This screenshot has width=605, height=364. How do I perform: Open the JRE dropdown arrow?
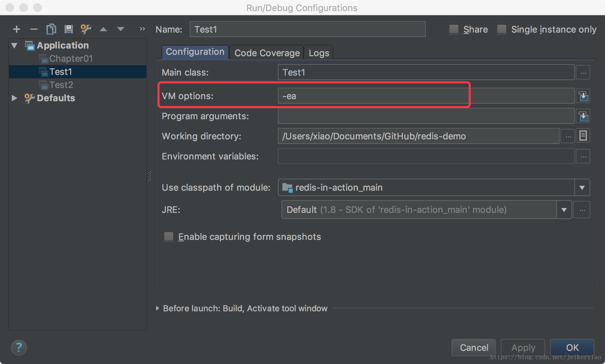tap(564, 210)
